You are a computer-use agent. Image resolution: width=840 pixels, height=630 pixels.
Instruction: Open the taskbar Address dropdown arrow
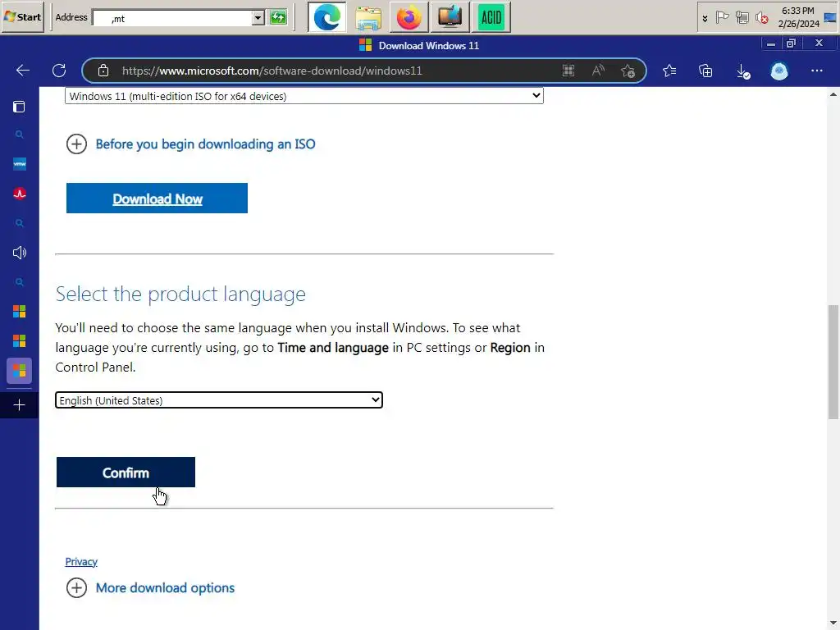coord(258,18)
